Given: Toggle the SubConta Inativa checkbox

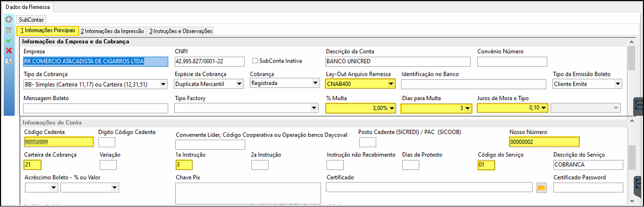Looking at the screenshot, I should [255, 61].
